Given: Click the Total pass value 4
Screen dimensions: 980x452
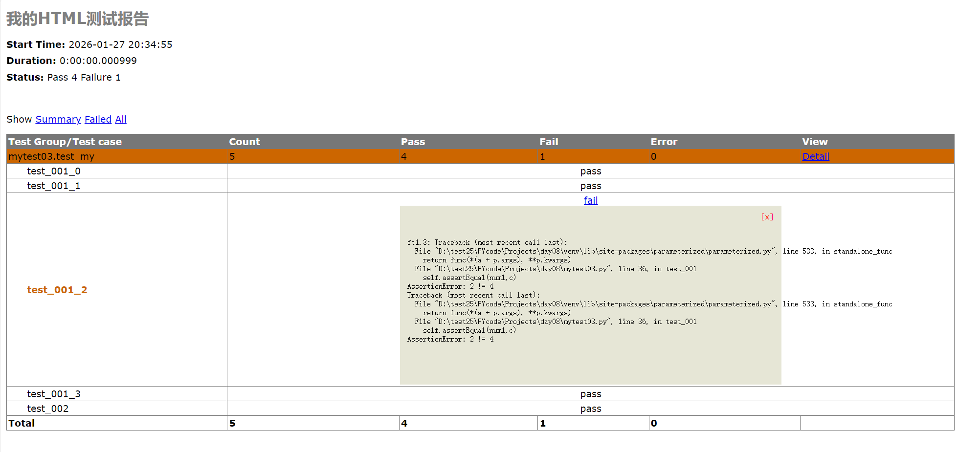Looking at the screenshot, I should [404, 423].
